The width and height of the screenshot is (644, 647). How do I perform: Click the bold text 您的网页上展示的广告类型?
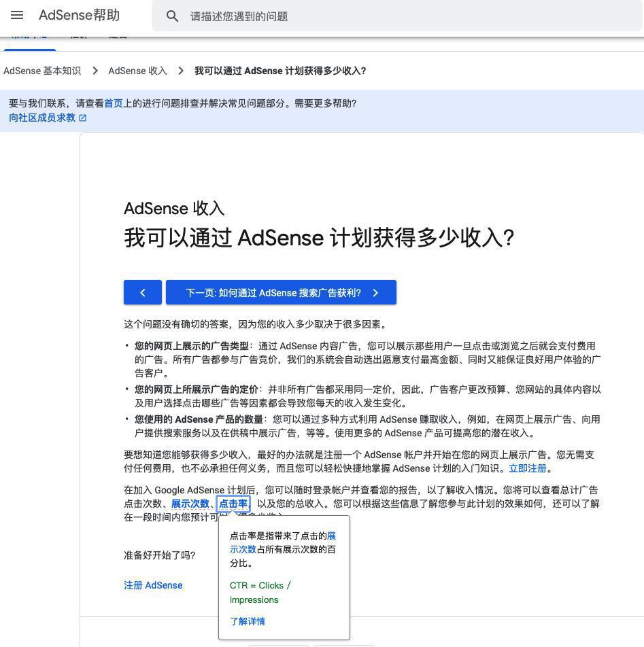192,346
